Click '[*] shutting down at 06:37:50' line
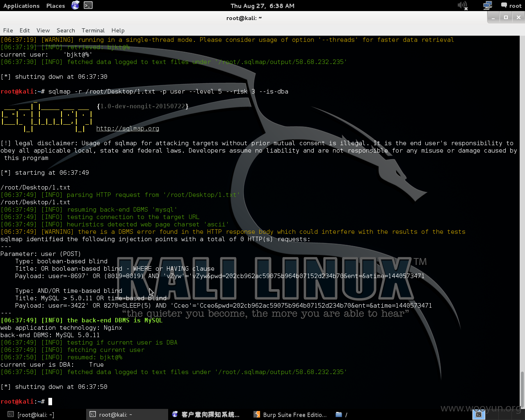525x420 pixels. pos(54,387)
